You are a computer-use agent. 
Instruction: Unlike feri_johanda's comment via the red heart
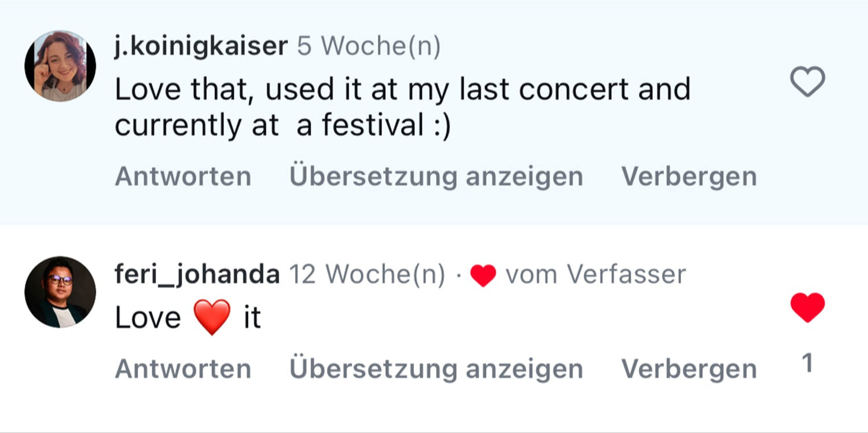click(x=807, y=307)
